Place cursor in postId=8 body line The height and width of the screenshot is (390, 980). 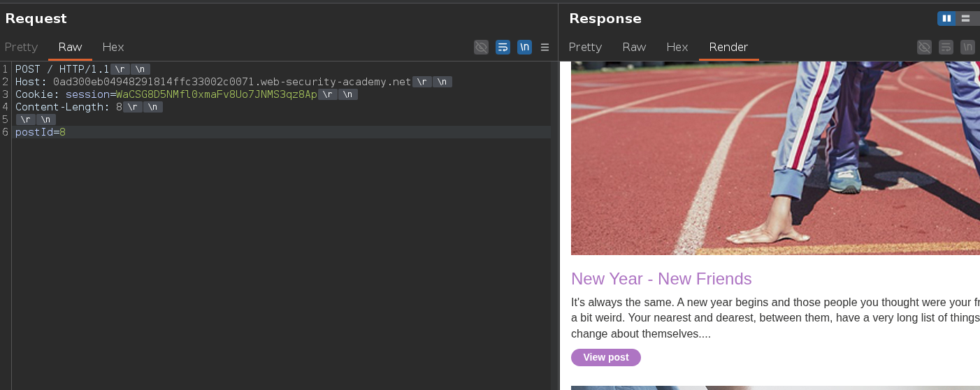point(41,132)
